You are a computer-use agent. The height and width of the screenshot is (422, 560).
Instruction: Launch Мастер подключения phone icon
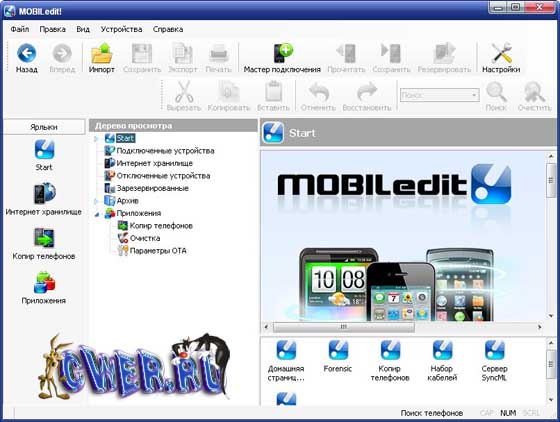pyautogui.click(x=282, y=54)
